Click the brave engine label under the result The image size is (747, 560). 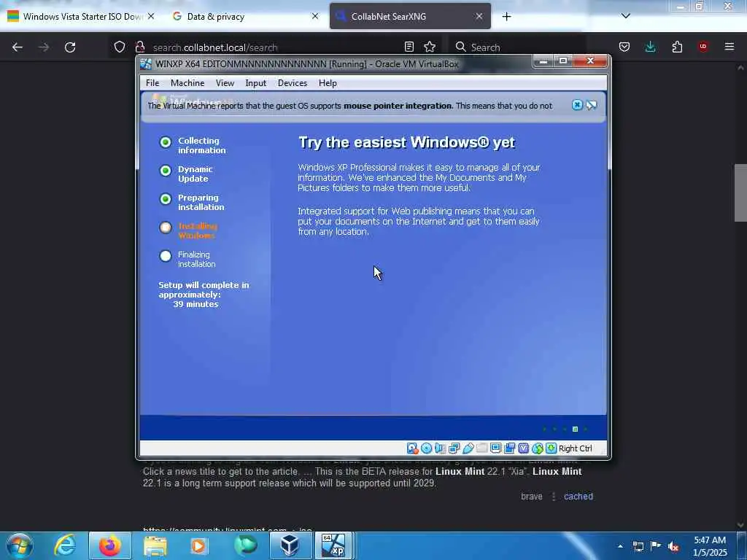coord(532,496)
